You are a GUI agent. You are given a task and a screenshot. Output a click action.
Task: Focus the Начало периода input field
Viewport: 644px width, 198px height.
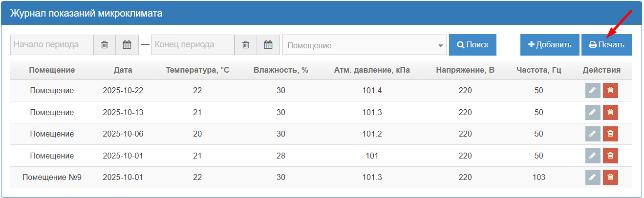point(52,45)
